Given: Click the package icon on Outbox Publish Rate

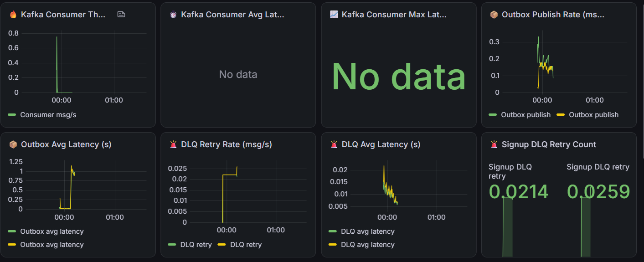Looking at the screenshot, I should click(x=494, y=14).
